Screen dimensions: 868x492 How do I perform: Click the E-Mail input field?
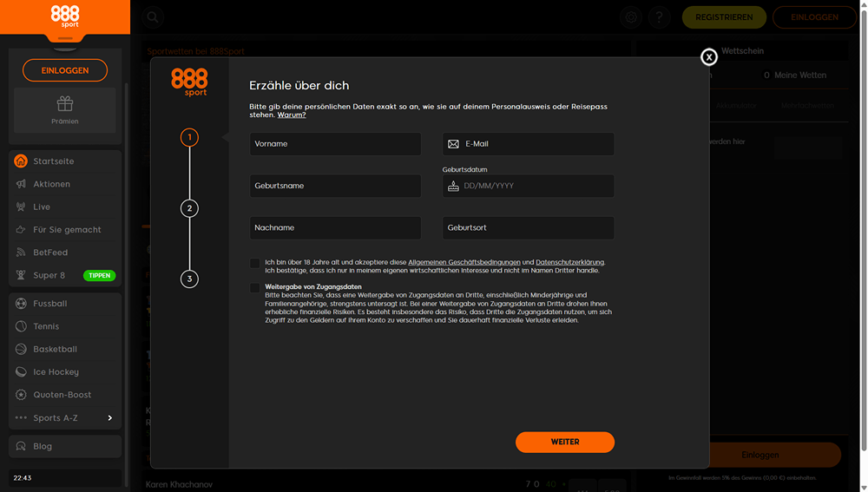point(528,144)
